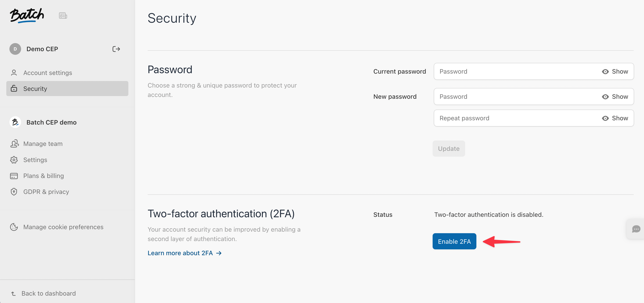Follow the Learn more about 2FA link
The image size is (644, 303).
click(x=184, y=253)
